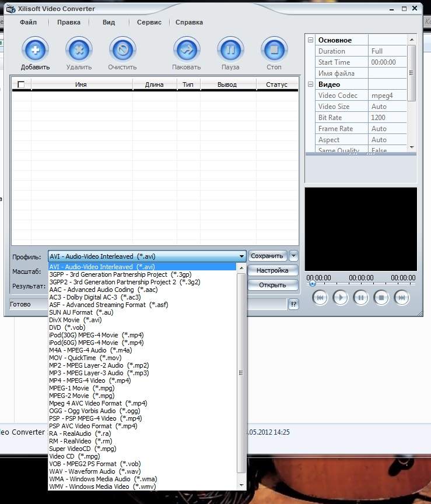The height and width of the screenshot is (504, 431).
Task: Select MOV - QuickTime profile
Action: click(x=142, y=358)
